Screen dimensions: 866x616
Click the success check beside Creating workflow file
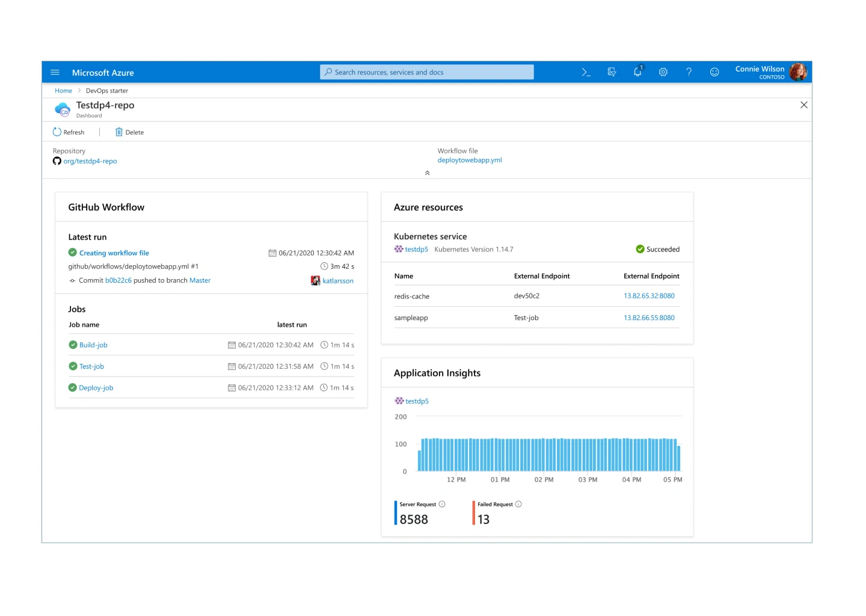click(73, 253)
